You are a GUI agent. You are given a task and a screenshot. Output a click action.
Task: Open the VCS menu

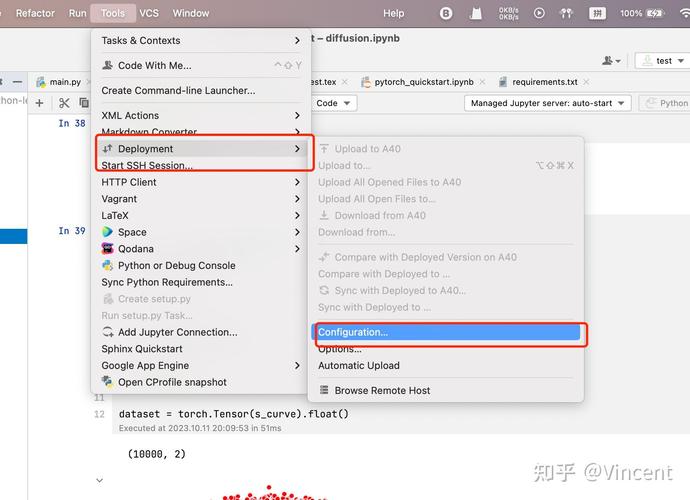tap(149, 13)
